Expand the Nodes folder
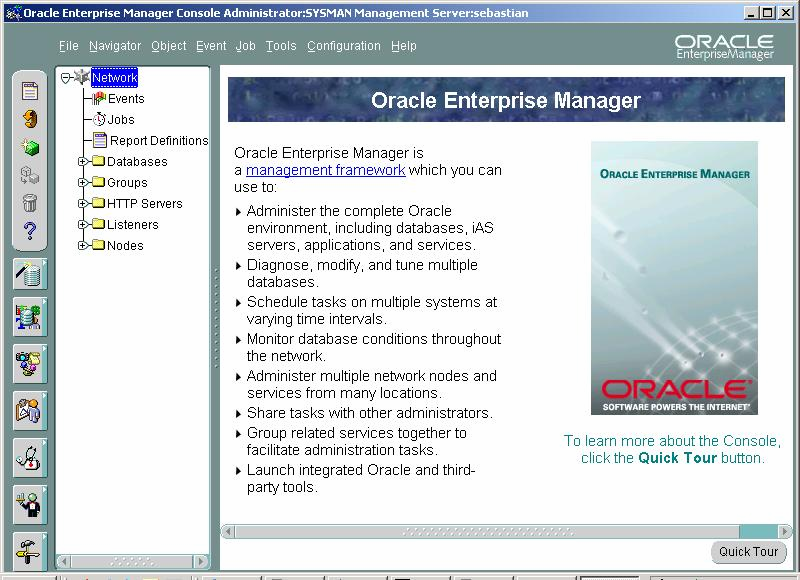800x580 pixels. 82,245
